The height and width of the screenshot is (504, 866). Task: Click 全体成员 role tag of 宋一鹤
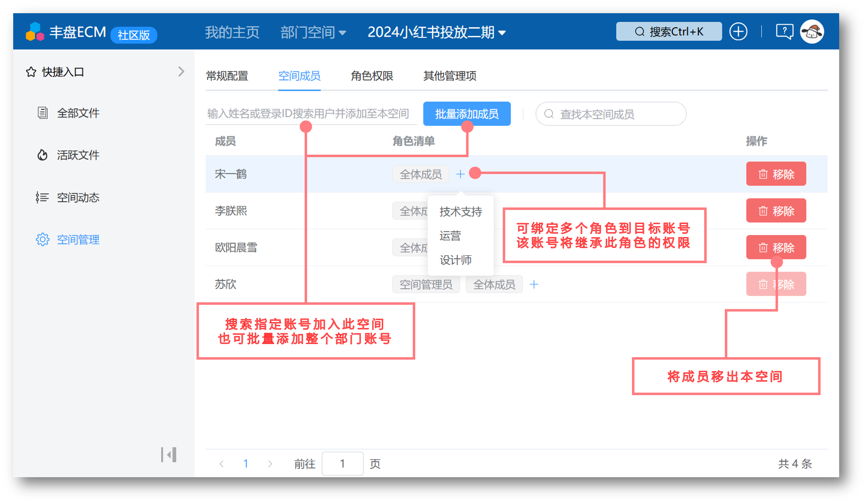click(421, 174)
